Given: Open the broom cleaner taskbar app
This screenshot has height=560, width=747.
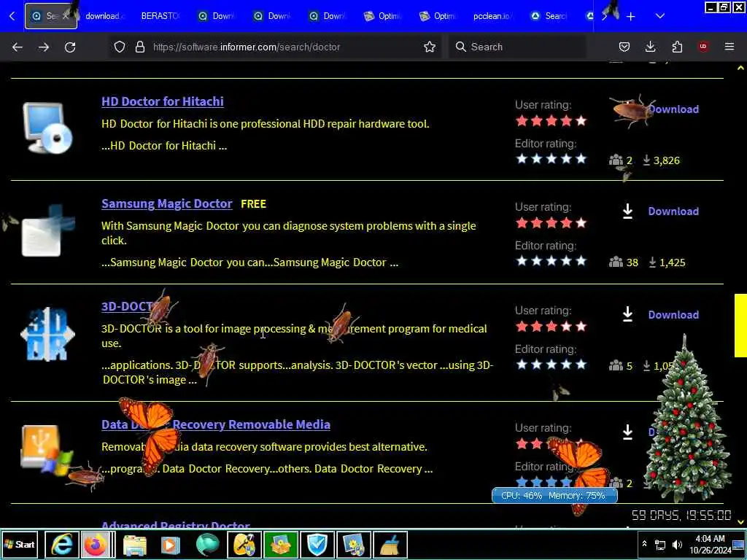Looking at the screenshot, I should tap(390, 545).
